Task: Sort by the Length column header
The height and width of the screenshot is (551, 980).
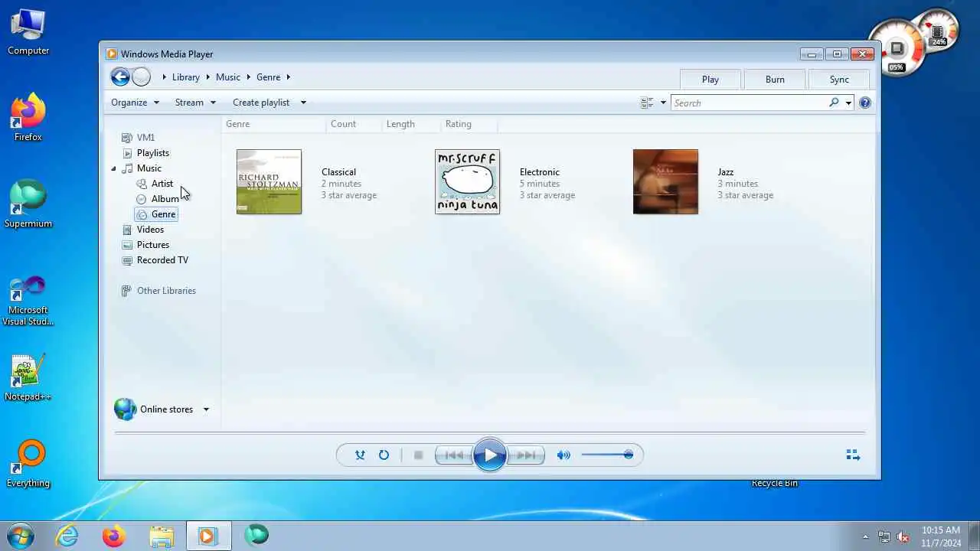Action: pos(400,124)
